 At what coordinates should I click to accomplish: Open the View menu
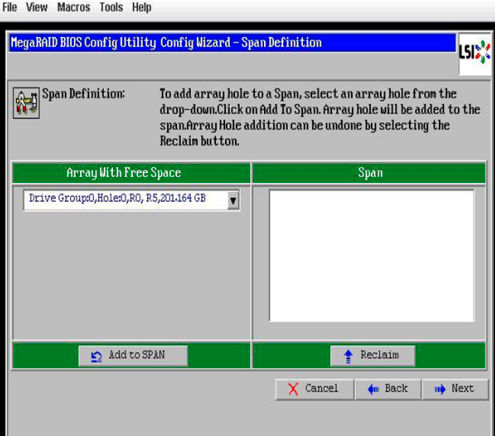pyautogui.click(x=37, y=7)
